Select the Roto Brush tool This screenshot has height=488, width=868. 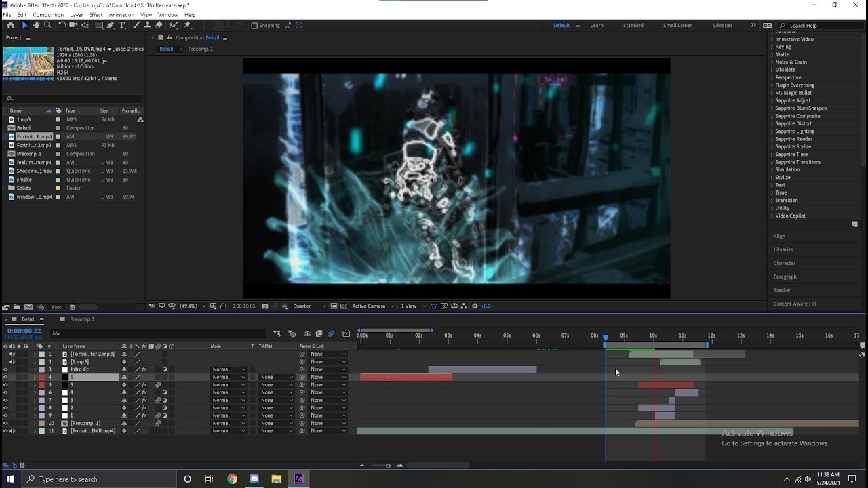[x=173, y=25]
